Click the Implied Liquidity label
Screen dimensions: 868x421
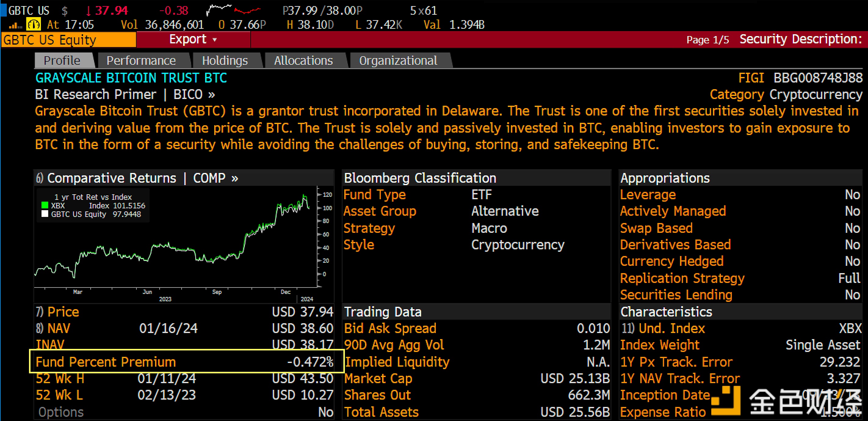click(397, 362)
